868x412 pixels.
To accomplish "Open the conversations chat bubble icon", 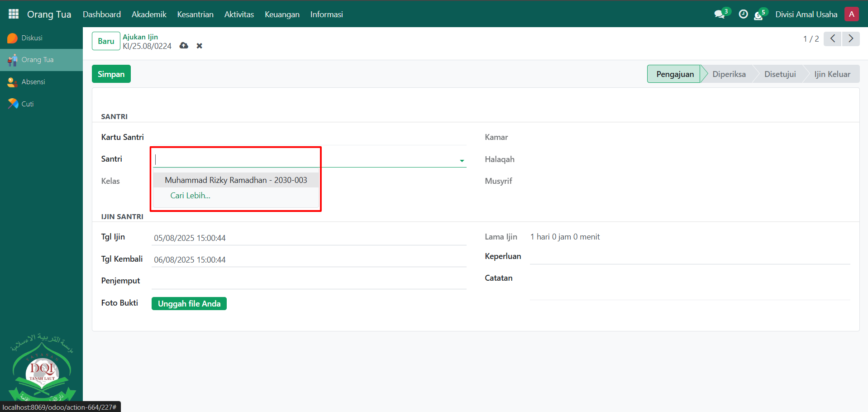I will point(720,14).
